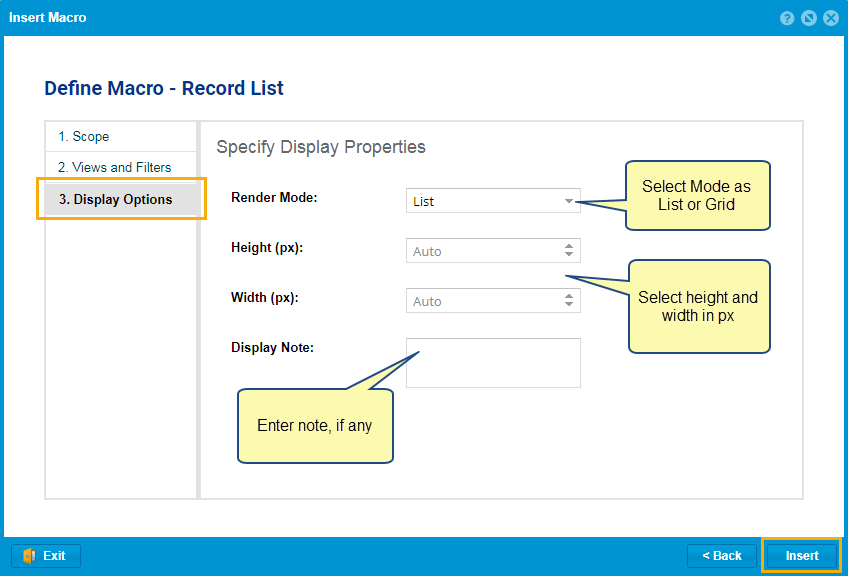Image resolution: width=848 pixels, height=576 pixels.
Task: Click the Insert button
Action: click(x=801, y=555)
